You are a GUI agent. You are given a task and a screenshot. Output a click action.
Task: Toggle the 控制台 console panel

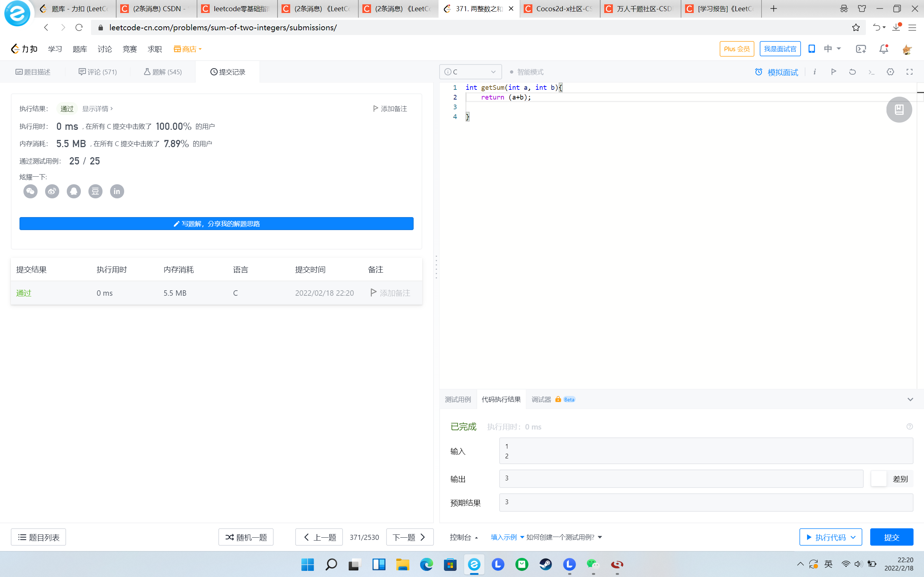(x=463, y=537)
